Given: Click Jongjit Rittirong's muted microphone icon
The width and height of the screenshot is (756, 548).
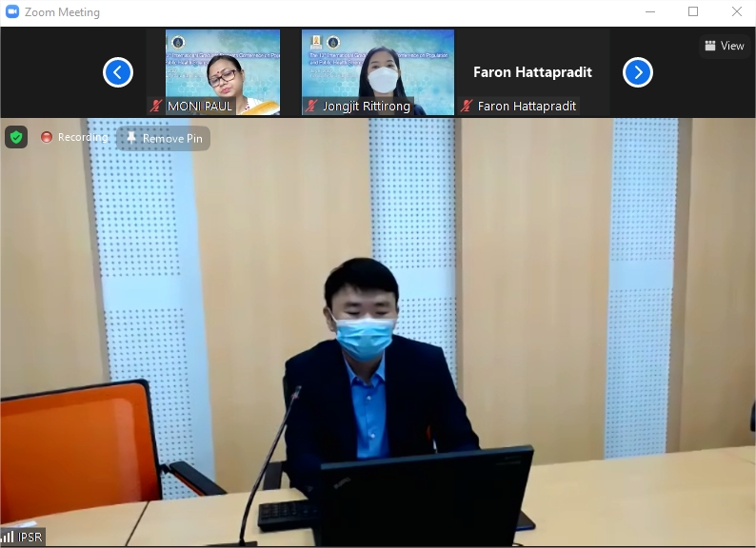Looking at the screenshot, I should click(x=311, y=107).
